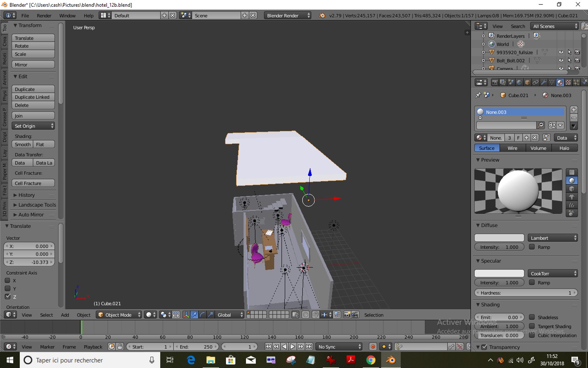
Task: Open Blender in Windows taskbar
Action: 391,360
